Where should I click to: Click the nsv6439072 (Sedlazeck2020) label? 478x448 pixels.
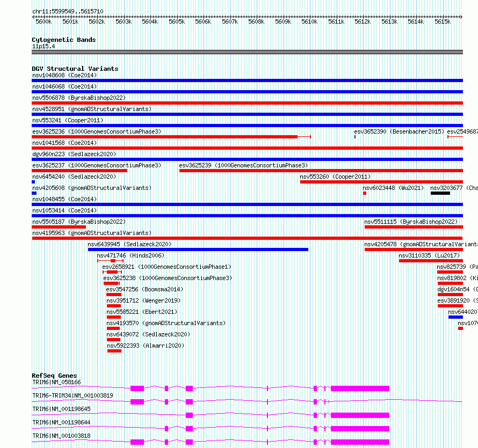pyautogui.click(x=148, y=334)
